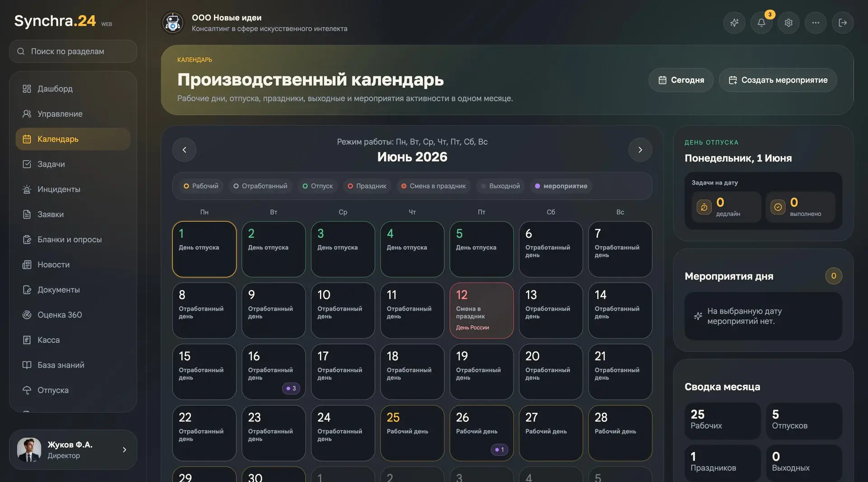Open Управление section
Image resolution: width=868 pixels, height=482 pixels.
73,114
